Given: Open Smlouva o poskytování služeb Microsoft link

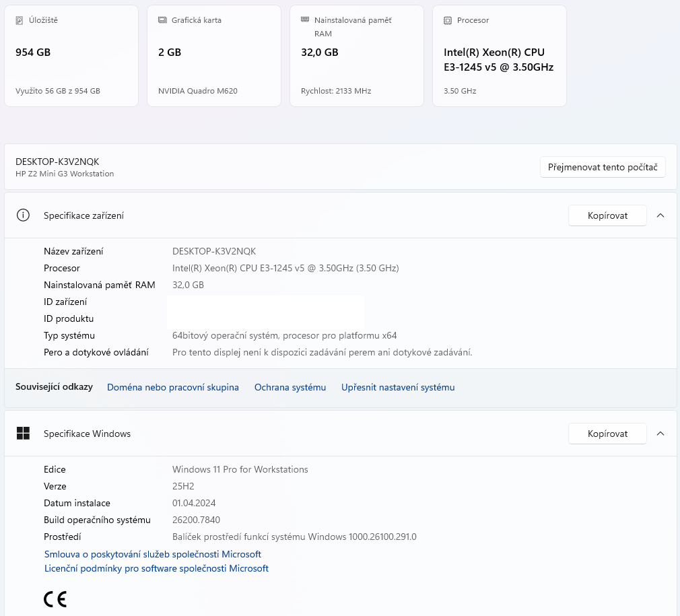Looking at the screenshot, I should coord(153,554).
